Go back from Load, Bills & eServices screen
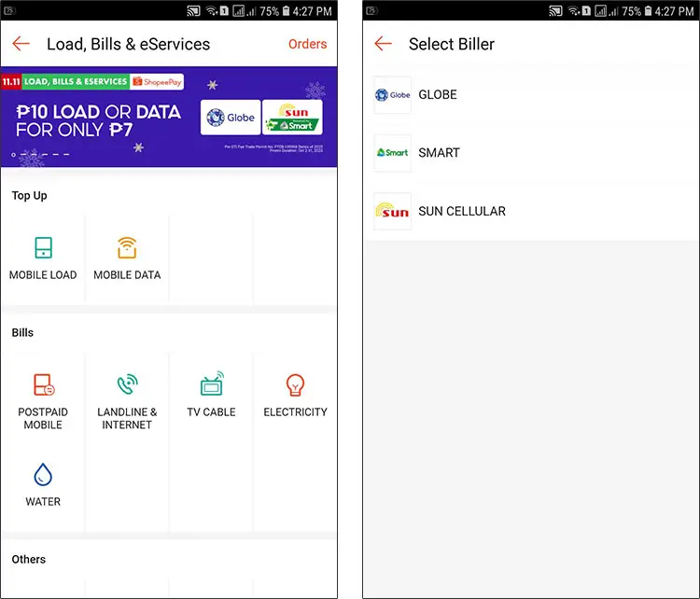 (x=21, y=44)
